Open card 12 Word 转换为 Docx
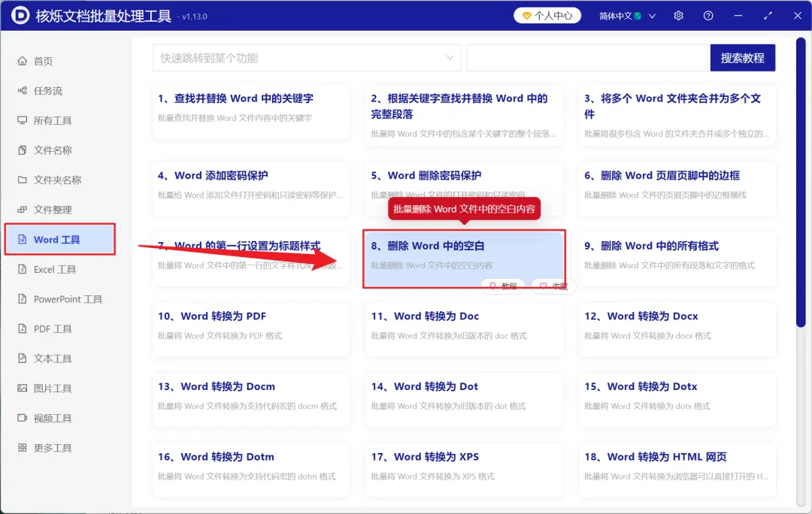812x514 pixels. 677,329
